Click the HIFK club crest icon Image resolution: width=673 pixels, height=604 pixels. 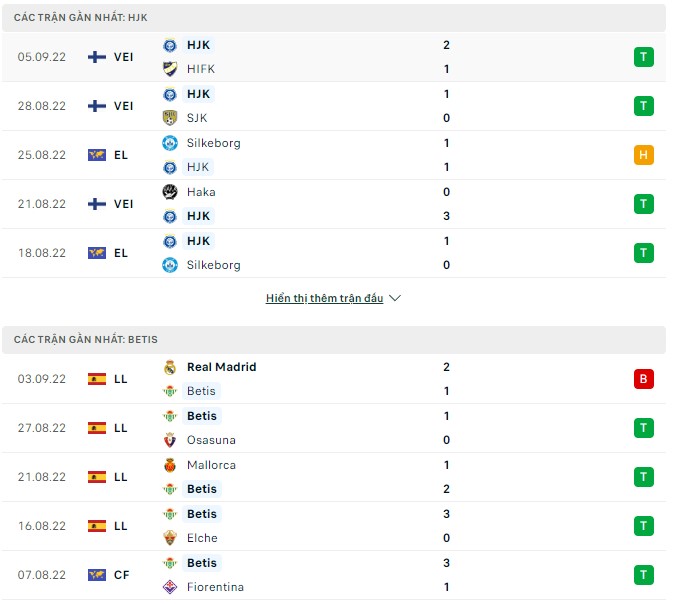pos(169,69)
